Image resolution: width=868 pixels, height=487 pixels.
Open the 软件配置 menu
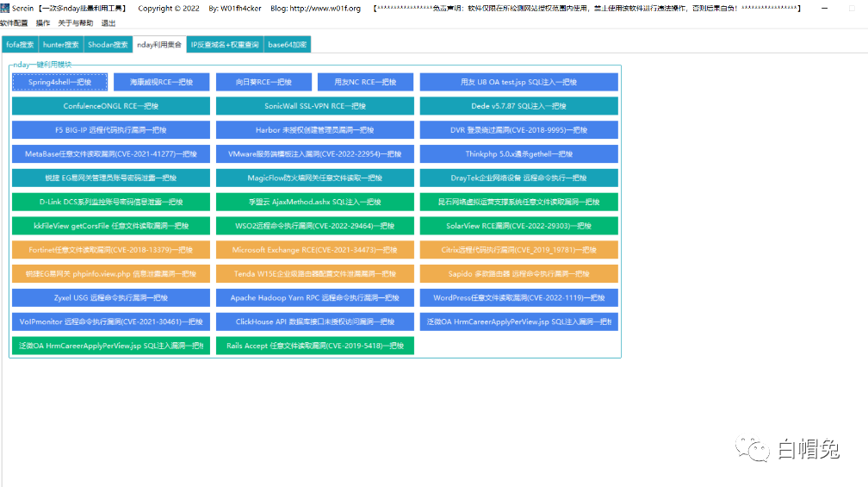(14, 22)
